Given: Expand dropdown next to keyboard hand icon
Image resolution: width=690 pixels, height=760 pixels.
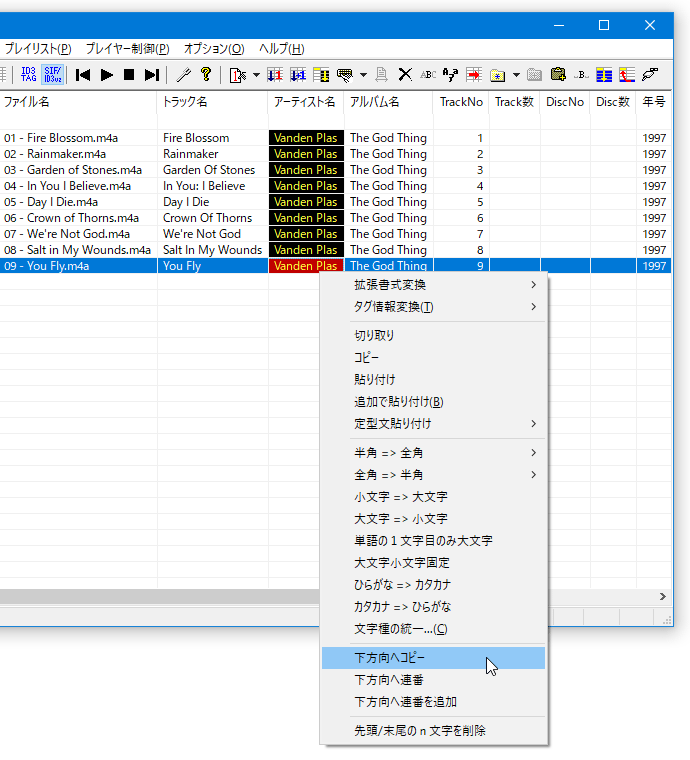Looking at the screenshot, I should [363, 75].
